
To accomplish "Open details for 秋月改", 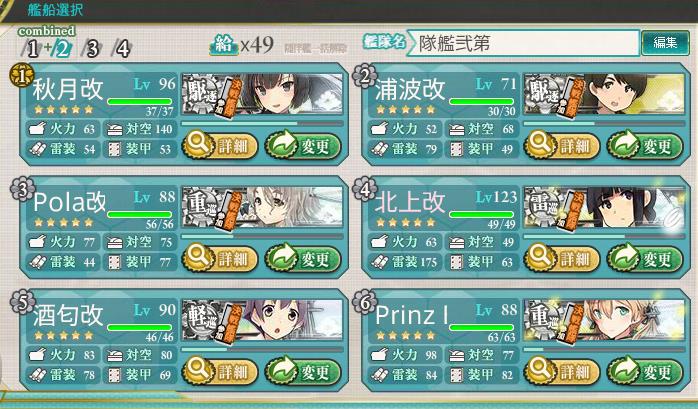I will (x=219, y=146).
